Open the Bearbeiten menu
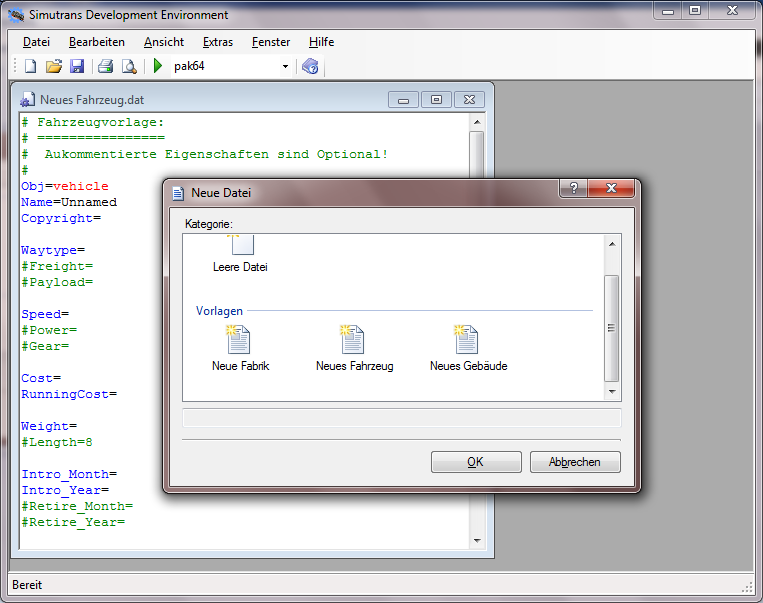763x603 pixels. (97, 42)
